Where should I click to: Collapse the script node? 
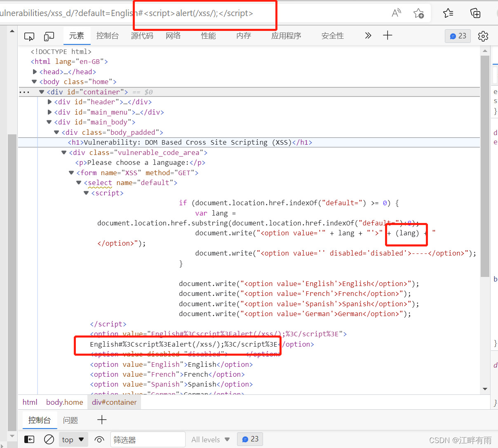pos(87,193)
